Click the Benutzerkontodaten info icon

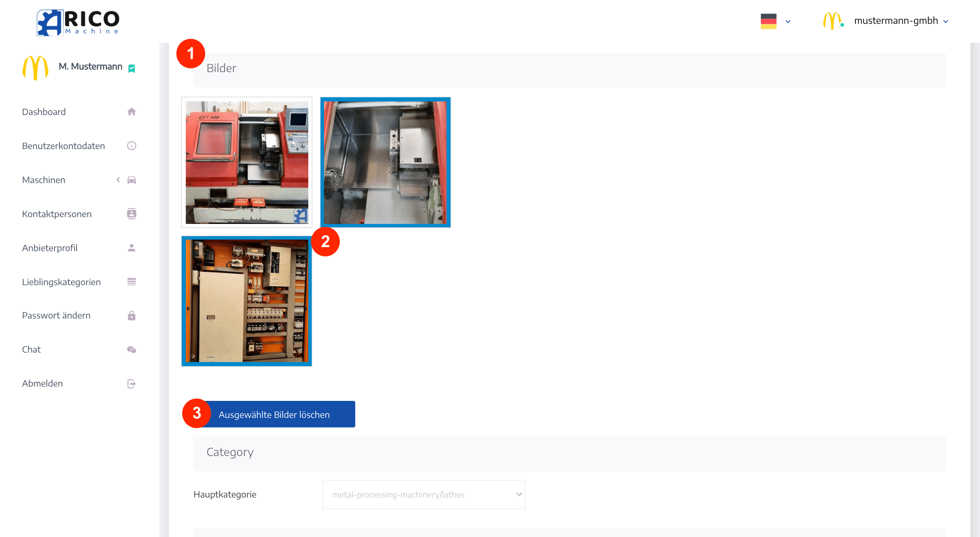(x=132, y=146)
